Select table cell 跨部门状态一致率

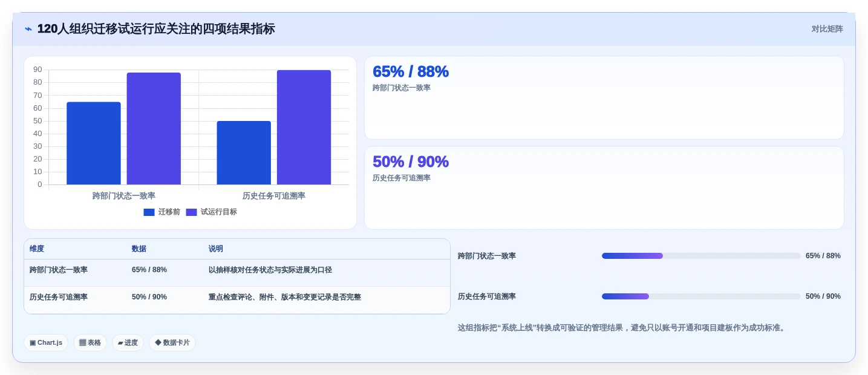pos(59,270)
